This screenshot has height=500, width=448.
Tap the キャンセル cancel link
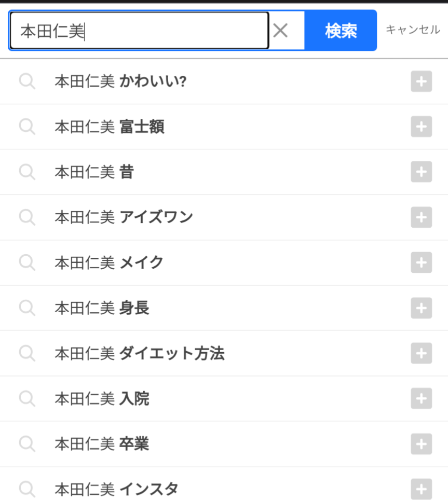413,30
